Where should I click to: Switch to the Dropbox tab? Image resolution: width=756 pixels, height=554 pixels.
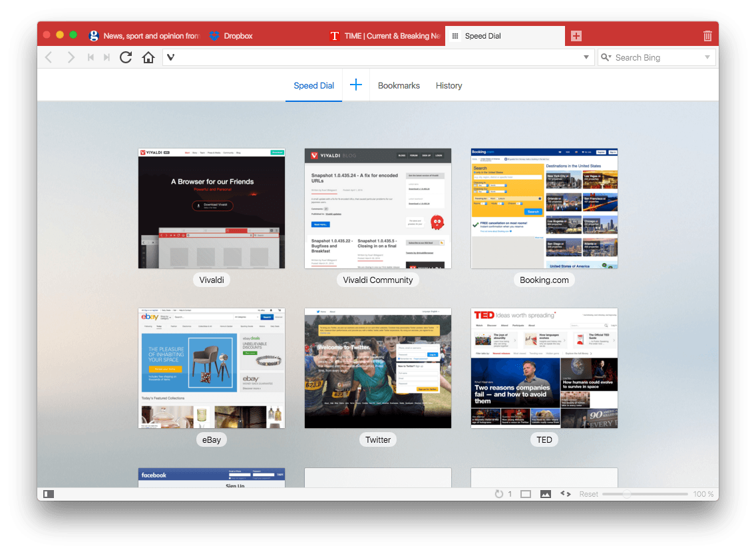coord(264,36)
